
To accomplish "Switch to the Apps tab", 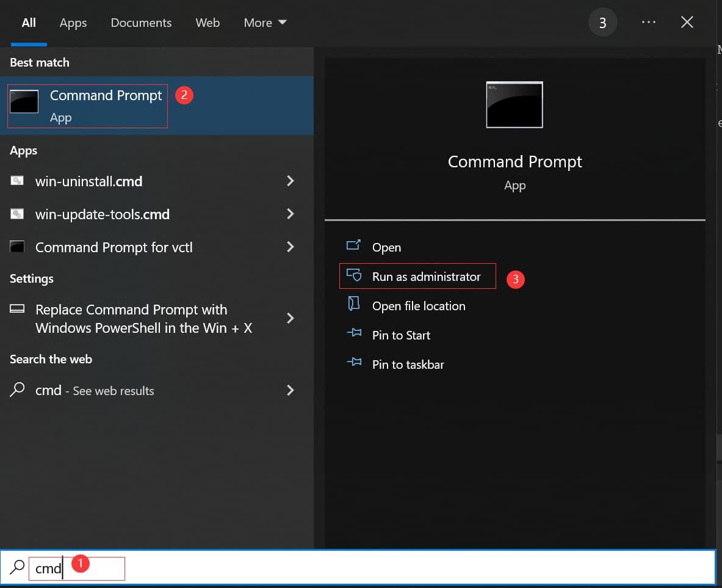I will (x=73, y=23).
